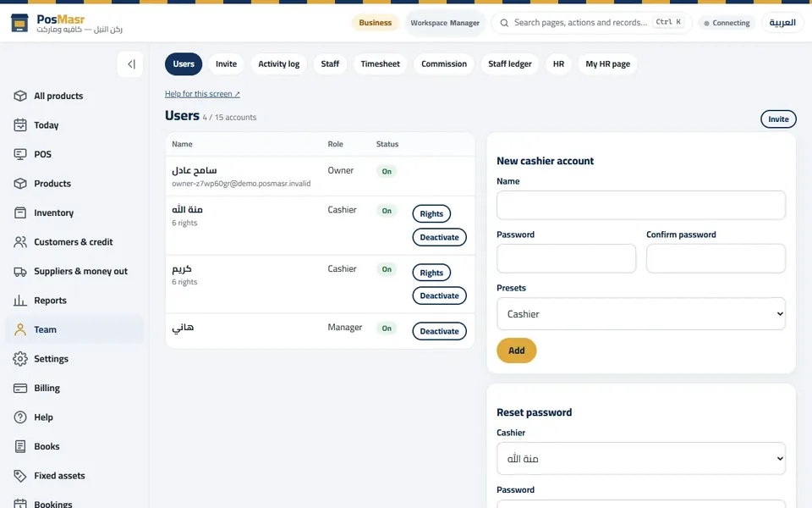Click the Products box icon
This screenshot has width=812, height=508.
20,184
